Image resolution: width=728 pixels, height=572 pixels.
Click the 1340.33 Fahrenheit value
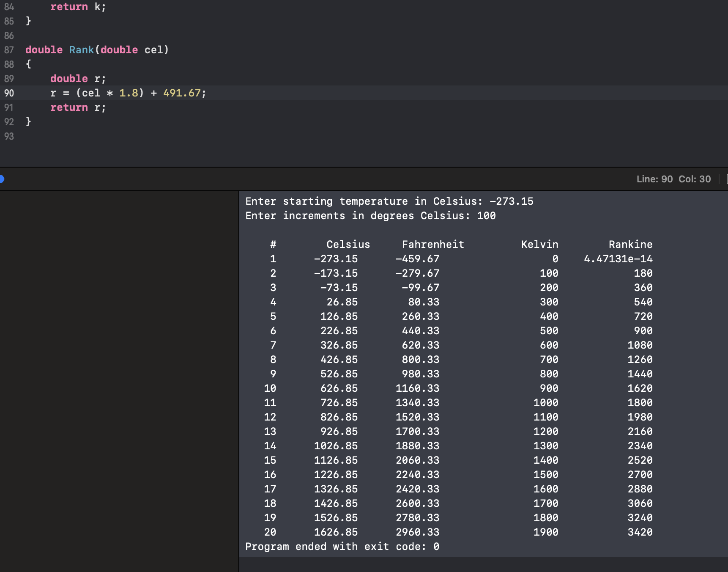click(417, 403)
